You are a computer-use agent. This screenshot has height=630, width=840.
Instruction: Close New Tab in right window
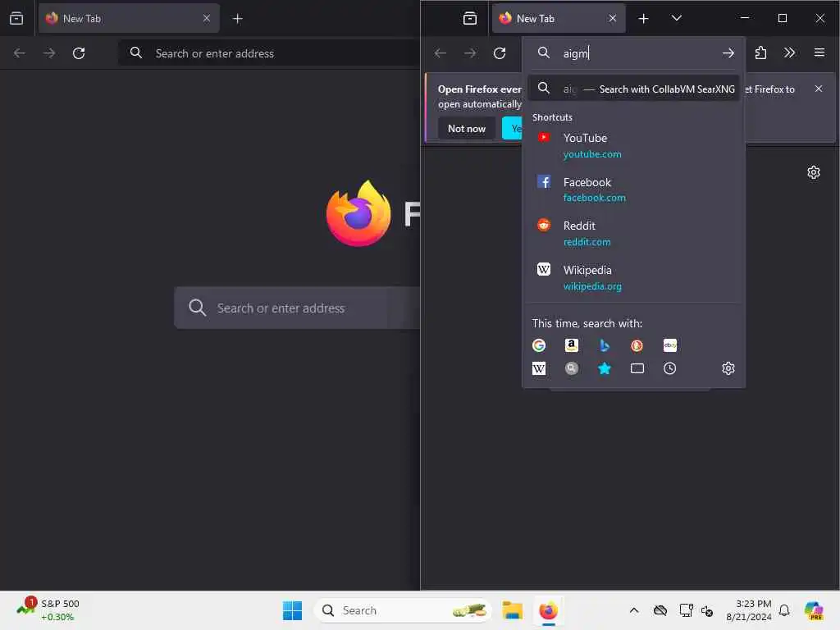[612, 19]
